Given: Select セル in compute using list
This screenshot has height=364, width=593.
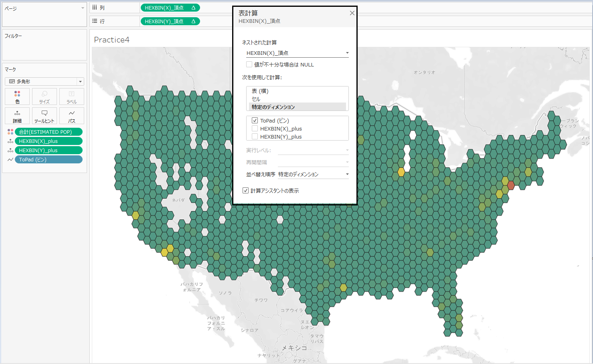Looking at the screenshot, I should [x=256, y=99].
